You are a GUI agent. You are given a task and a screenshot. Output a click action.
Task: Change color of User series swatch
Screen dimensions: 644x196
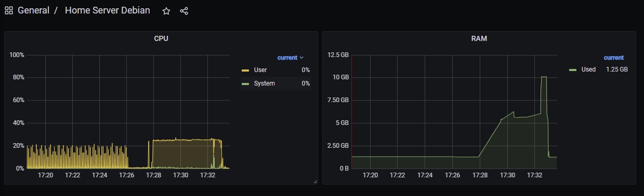point(246,70)
